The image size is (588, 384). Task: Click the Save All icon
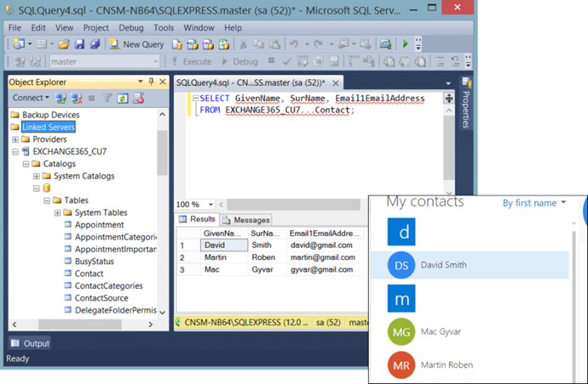(95, 44)
